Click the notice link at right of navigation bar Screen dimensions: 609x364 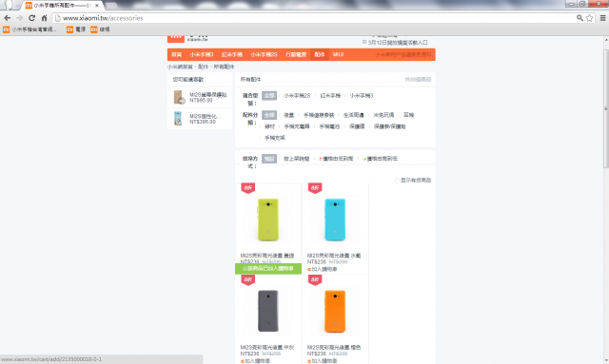coord(403,55)
